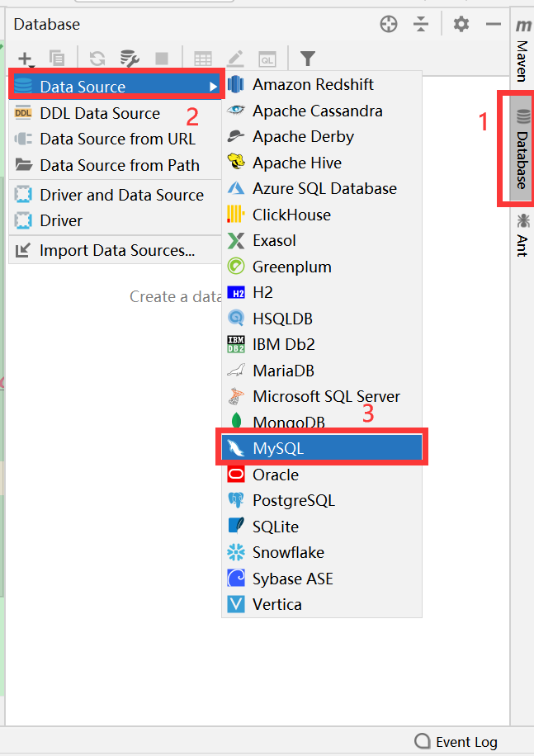Select Greenplum data source
Image resolution: width=534 pixels, height=756 pixels.
click(x=321, y=267)
